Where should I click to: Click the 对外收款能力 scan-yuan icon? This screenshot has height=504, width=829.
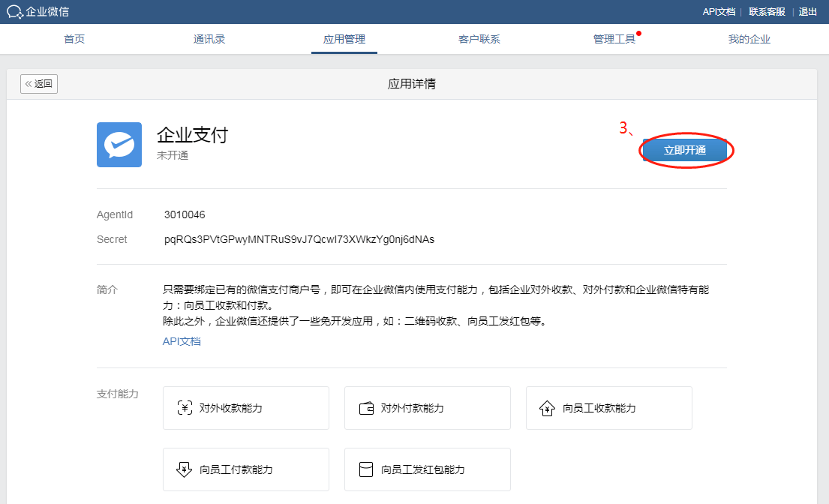pyautogui.click(x=185, y=408)
